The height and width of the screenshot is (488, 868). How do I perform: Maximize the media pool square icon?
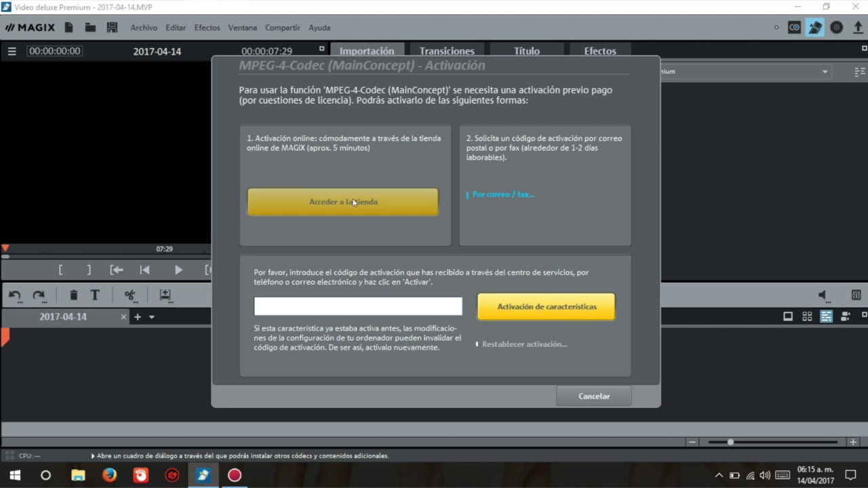864,49
